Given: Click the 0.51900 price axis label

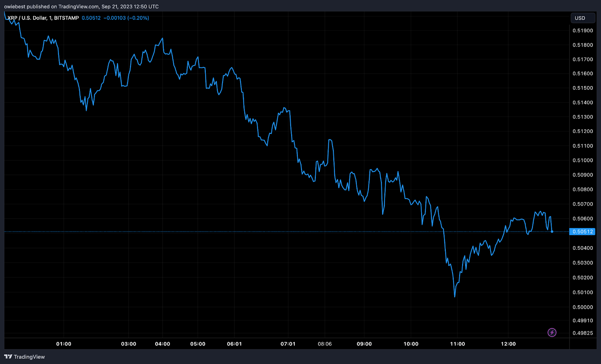Looking at the screenshot, I should point(583,30).
